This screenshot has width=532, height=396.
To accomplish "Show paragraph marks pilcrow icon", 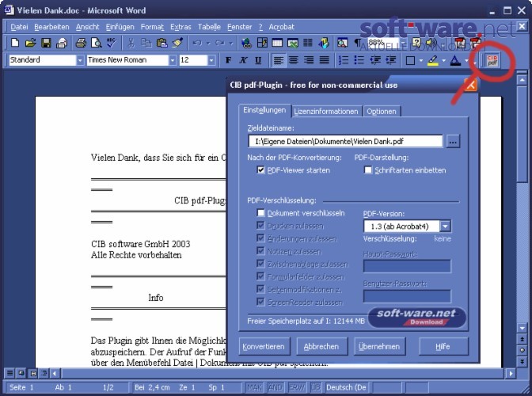I will point(358,43).
